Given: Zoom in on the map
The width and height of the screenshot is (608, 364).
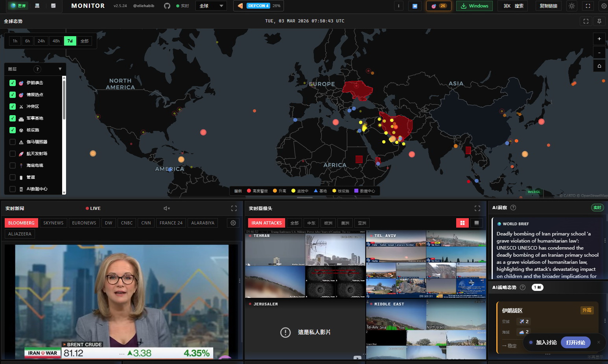Looking at the screenshot, I should (599, 39).
